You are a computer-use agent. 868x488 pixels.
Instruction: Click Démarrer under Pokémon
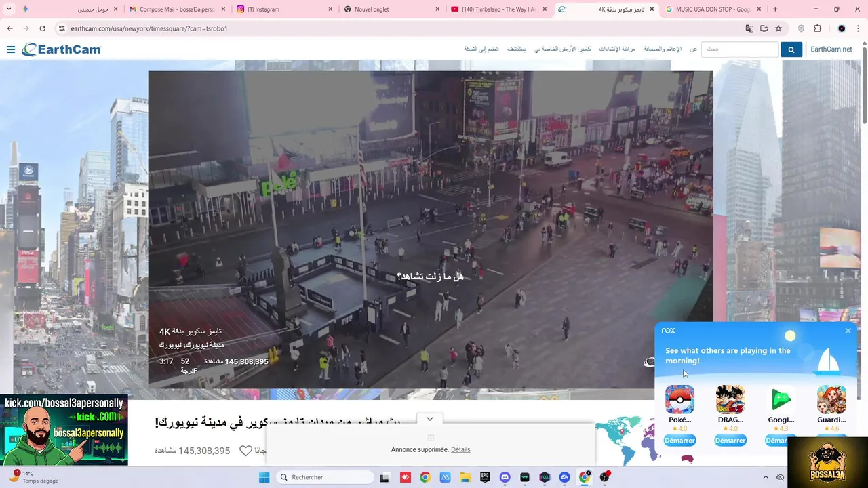tap(679, 441)
